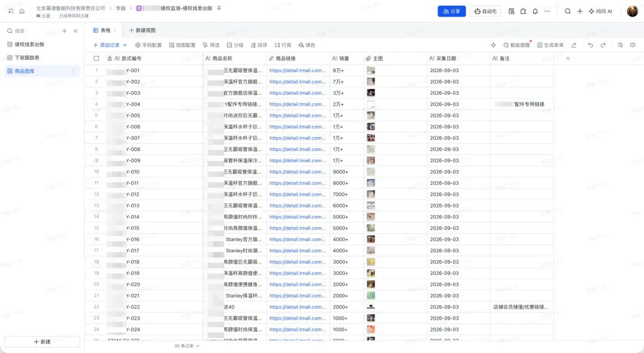Viewport: 644px width, 353px height.
Task: Open the template icon next to 自动化
Action: [512, 11]
